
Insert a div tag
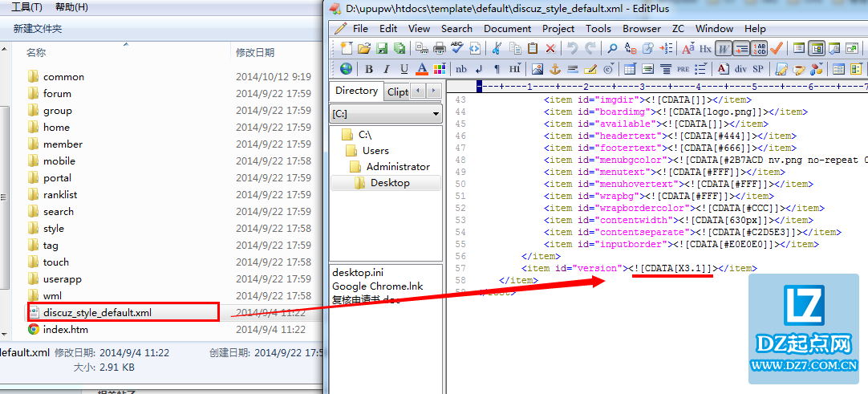click(x=740, y=69)
